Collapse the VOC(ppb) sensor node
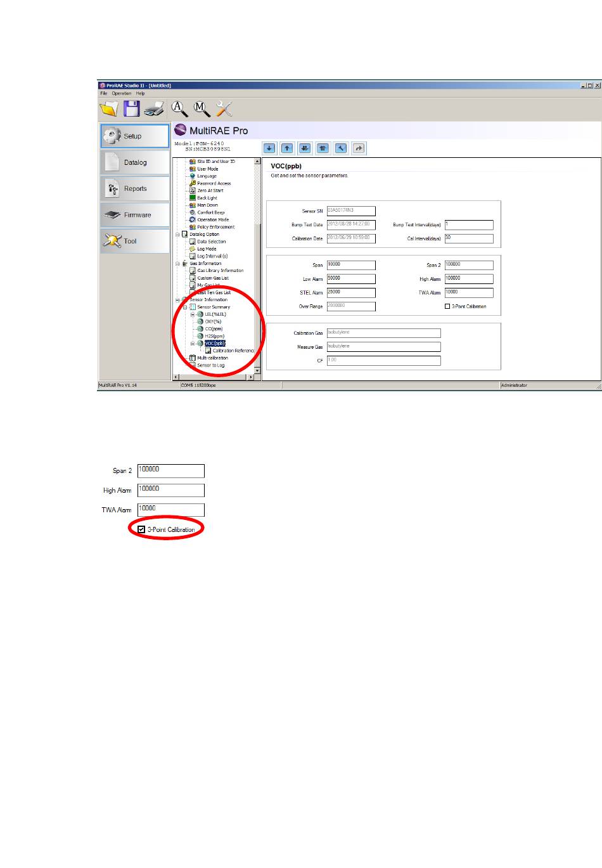Image resolution: width=602 pixels, height=868 pixels. pyautogui.click(x=193, y=344)
